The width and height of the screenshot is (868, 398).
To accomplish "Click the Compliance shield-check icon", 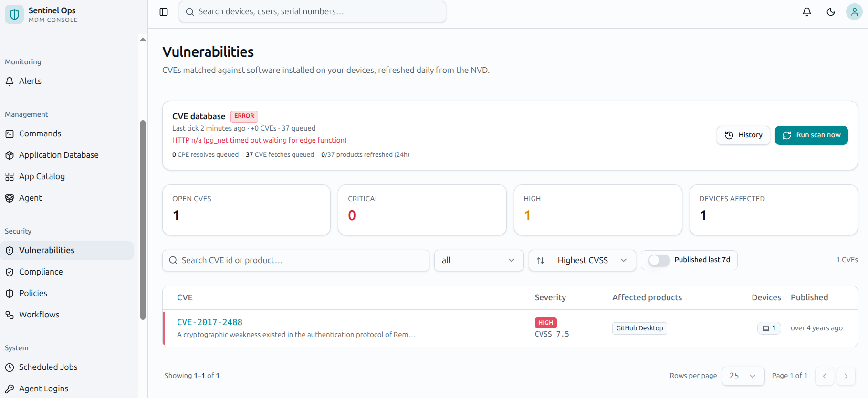I will point(10,272).
